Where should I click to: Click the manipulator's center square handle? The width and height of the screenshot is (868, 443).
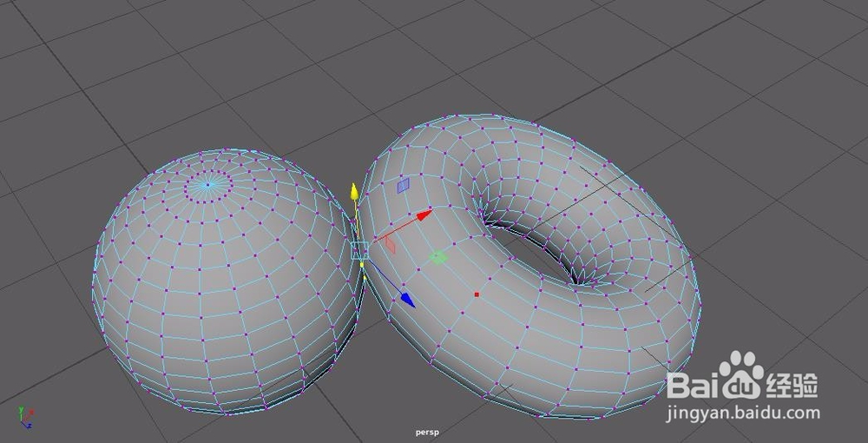point(360,251)
